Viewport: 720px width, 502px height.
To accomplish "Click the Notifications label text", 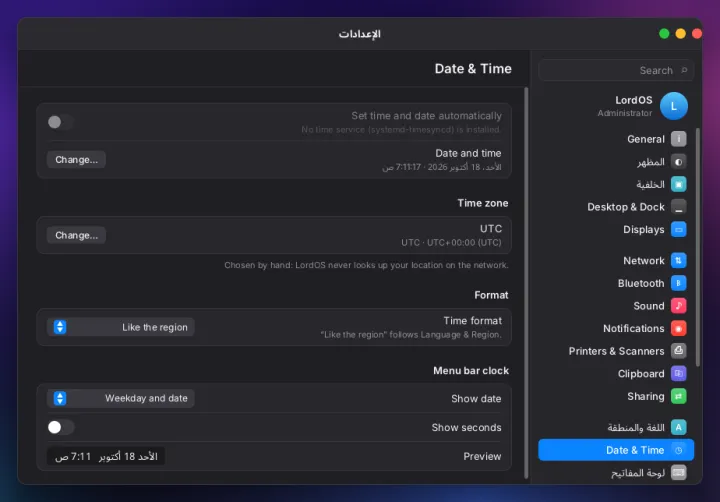I will 634,328.
